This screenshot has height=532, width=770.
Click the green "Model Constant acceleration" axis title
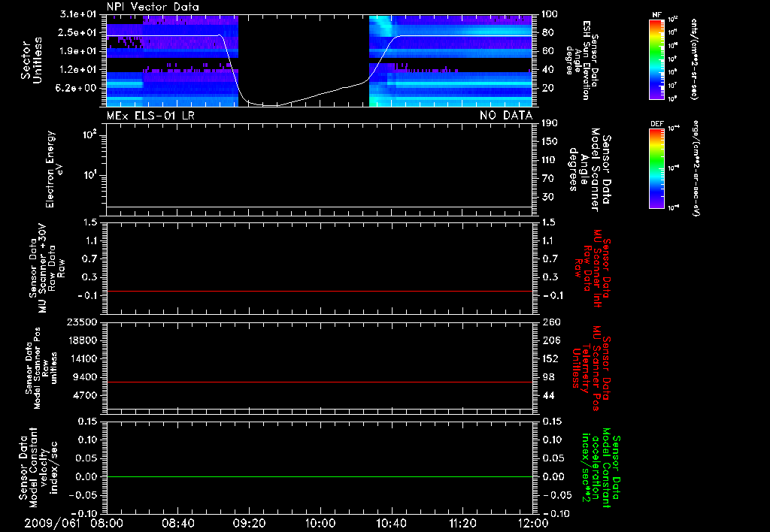tap(601, 469)
